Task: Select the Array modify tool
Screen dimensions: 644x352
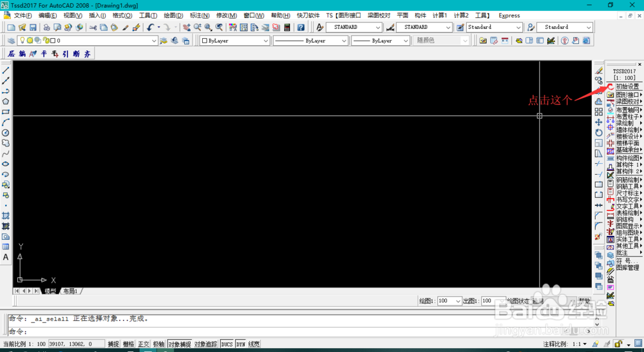Action: (x=599, y=112)
